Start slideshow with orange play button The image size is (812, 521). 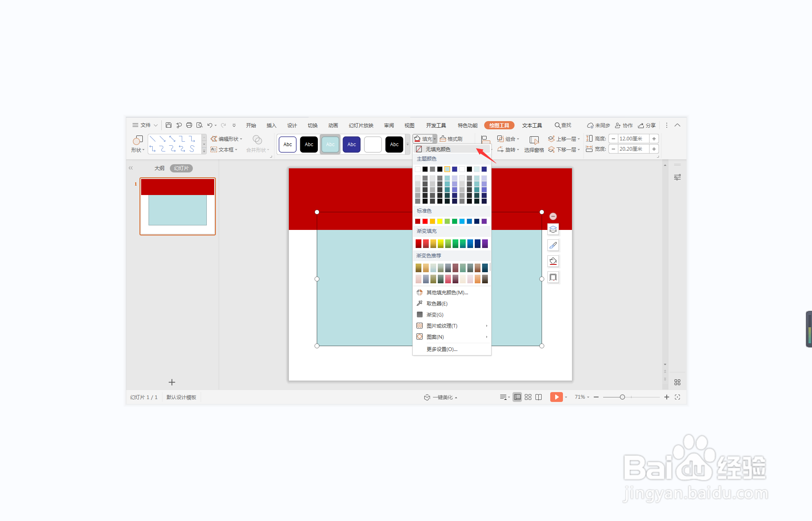[x=556, y=397]
